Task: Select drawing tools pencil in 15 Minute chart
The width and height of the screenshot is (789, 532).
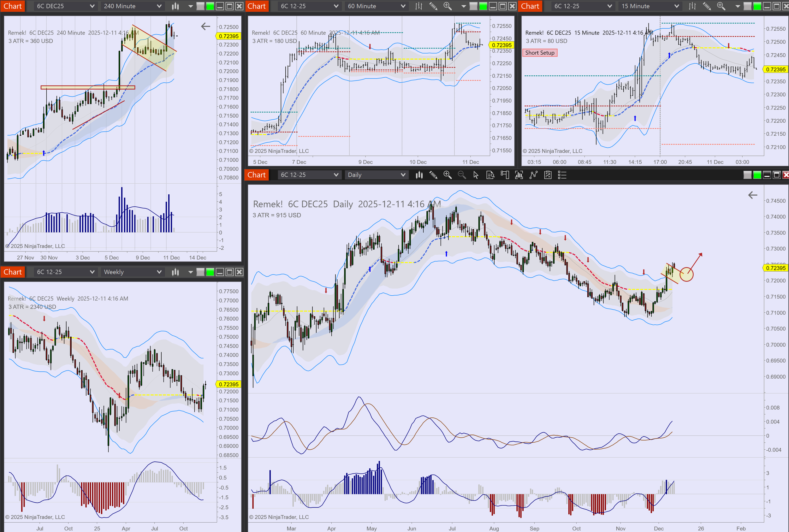Action: tap(707, 6)
